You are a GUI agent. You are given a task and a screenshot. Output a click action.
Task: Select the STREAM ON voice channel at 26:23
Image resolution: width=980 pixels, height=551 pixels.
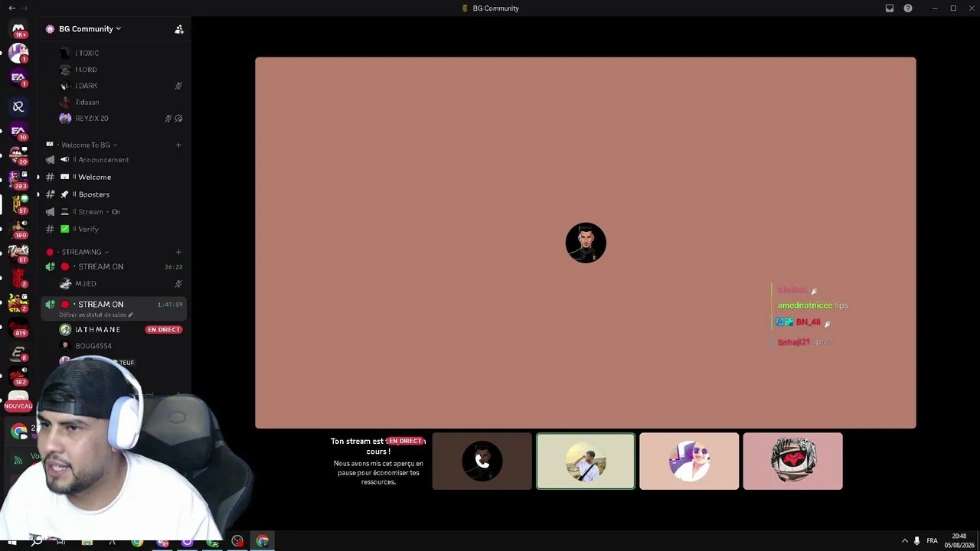(x=113, y=266)
